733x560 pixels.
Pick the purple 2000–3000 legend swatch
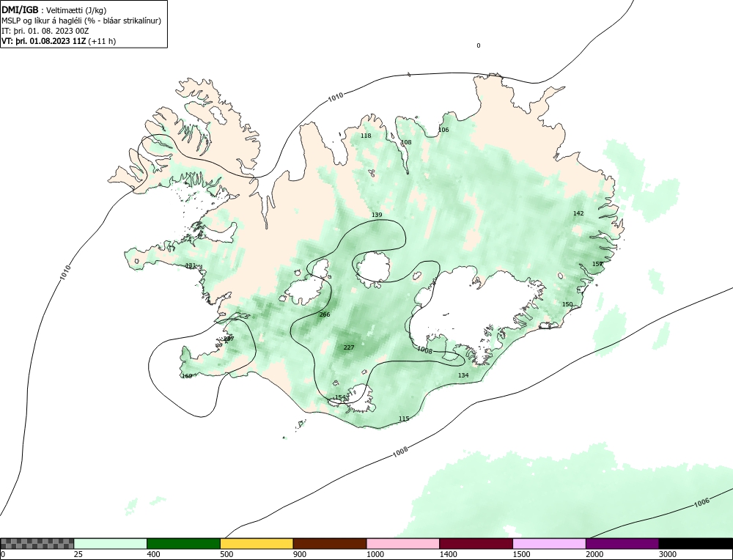pyautogui.click(x=622, y=543)
